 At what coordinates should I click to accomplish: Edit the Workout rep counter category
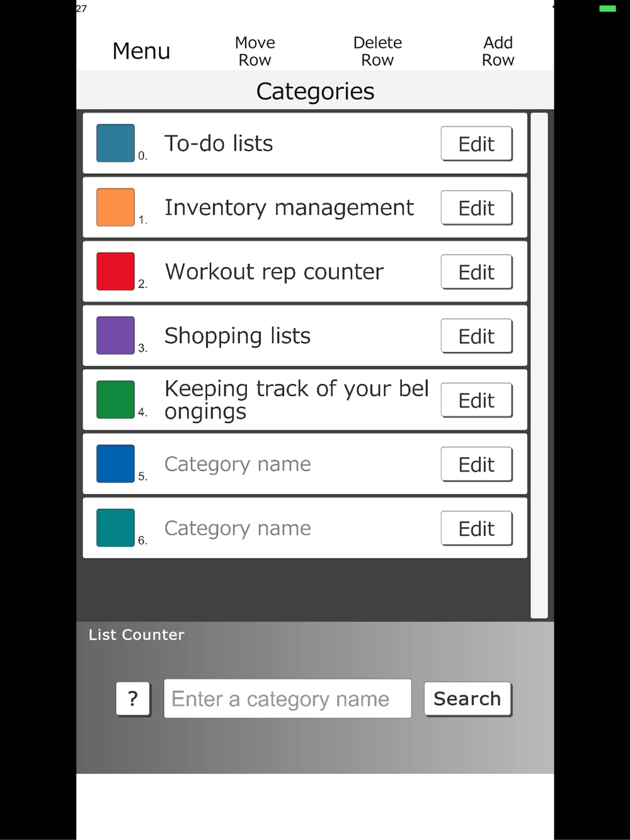tap(476, 273)
